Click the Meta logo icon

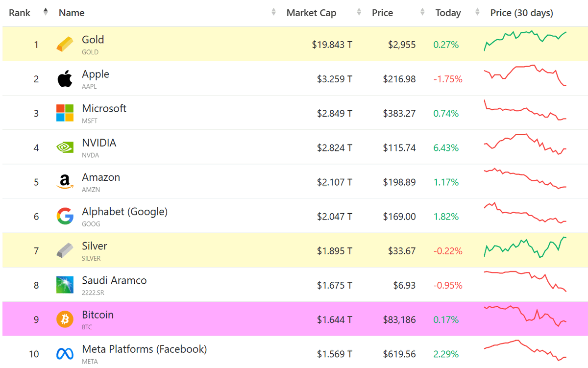click(65, 354)
